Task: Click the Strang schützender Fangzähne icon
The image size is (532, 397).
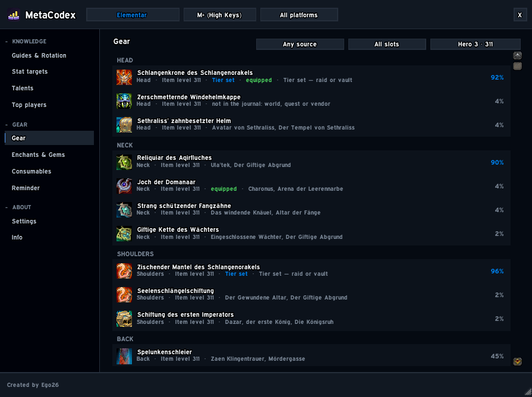Action: [x=124, y=210]
